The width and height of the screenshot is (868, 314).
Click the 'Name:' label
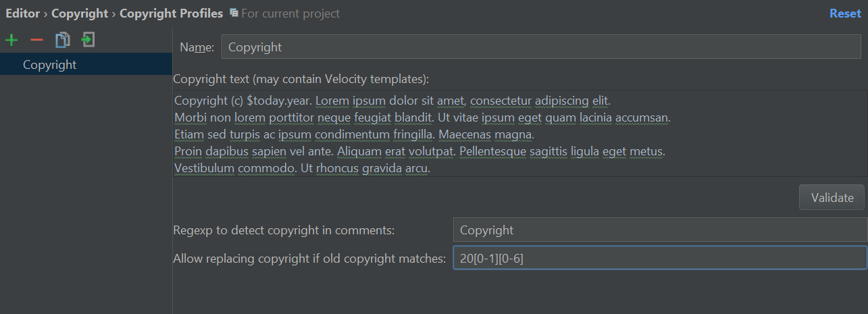click(x=197, y=47)
